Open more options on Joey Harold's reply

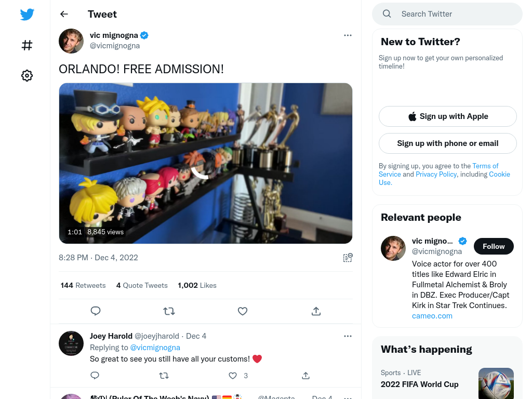click(x=348, y=336)
